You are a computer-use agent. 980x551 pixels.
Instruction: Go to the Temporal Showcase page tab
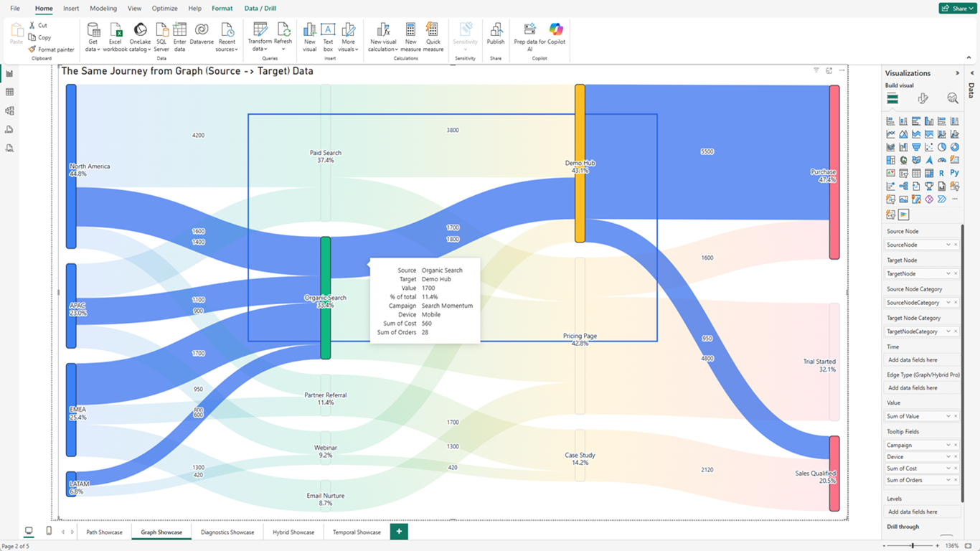(357, 532)
